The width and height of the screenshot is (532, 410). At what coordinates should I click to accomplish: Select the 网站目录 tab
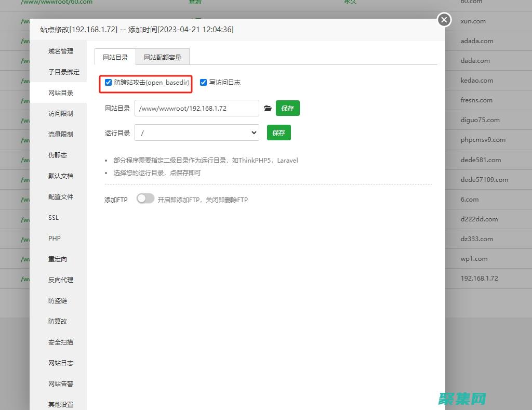115,58
